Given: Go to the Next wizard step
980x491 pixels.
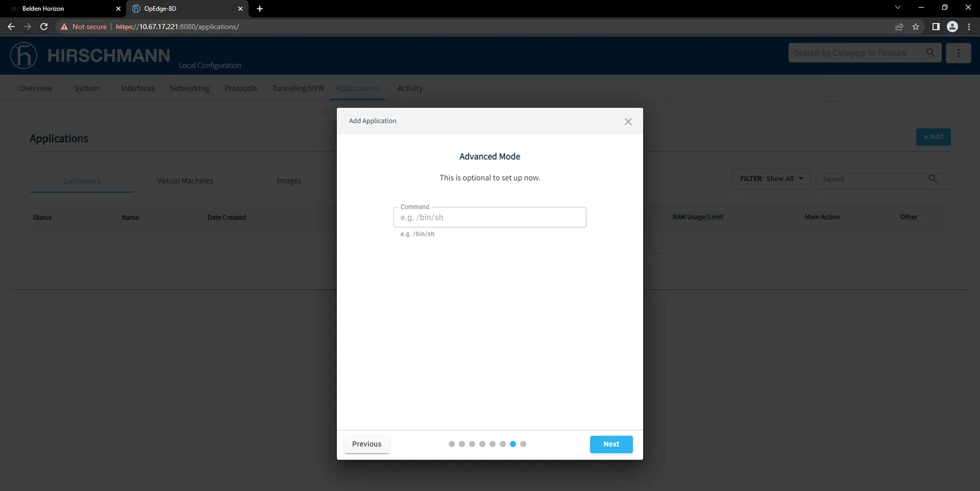Looking at the screenshot, I should 611,444.
